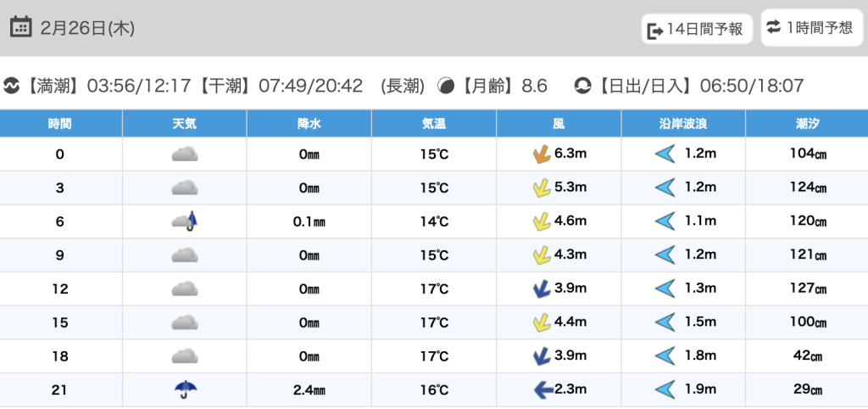Select the 時間 column header
The image size is (868, 409).
click(60, 124)
